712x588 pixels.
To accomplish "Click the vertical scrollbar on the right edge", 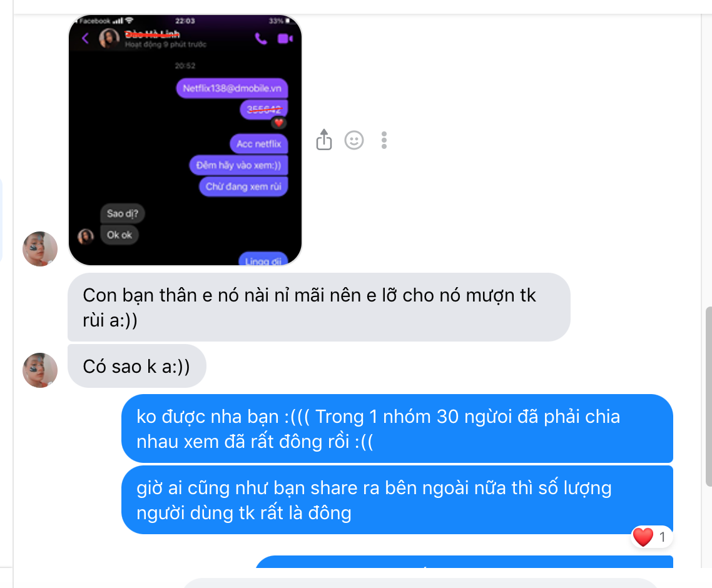I will [708, 397].
